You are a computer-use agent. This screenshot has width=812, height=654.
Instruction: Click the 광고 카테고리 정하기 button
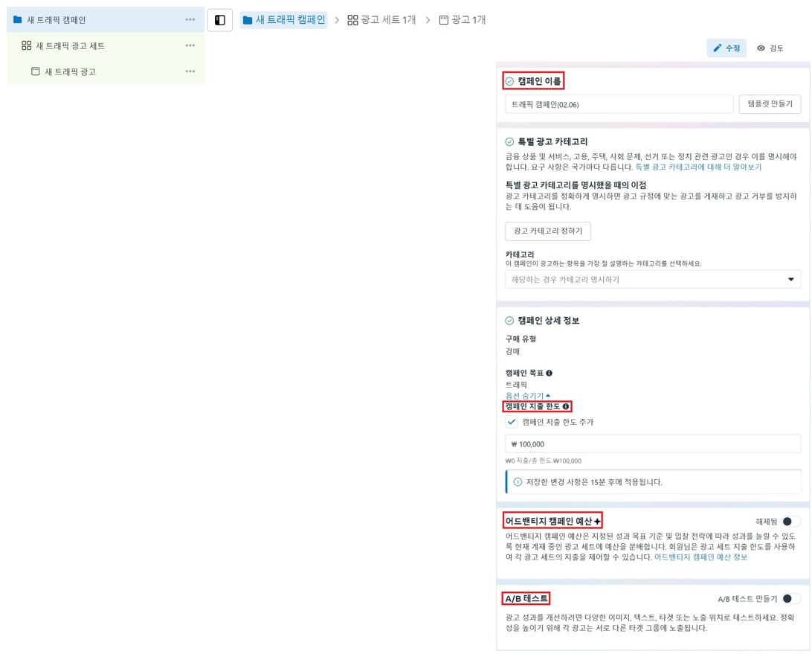pos(548,231)
